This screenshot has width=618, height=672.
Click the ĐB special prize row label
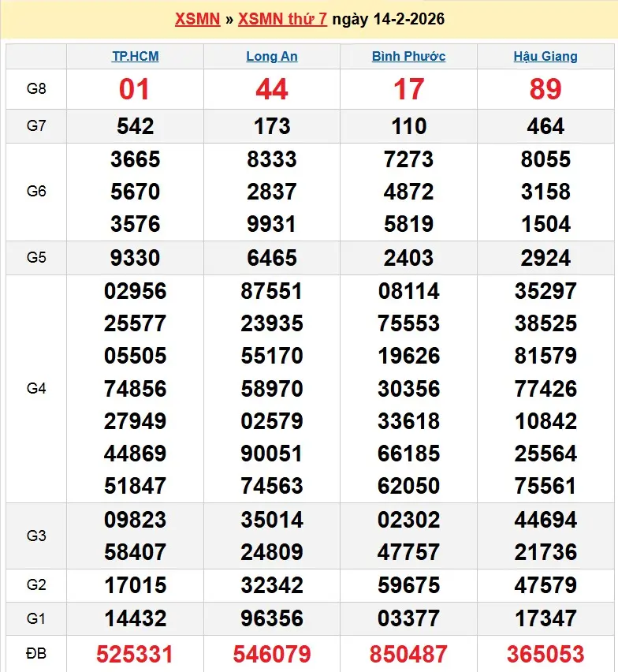coord(36,653)
